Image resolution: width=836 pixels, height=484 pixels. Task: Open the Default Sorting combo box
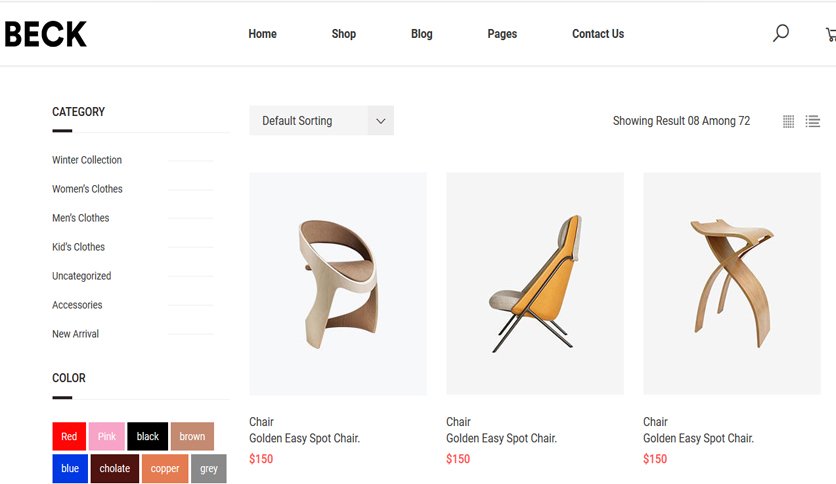321,120
